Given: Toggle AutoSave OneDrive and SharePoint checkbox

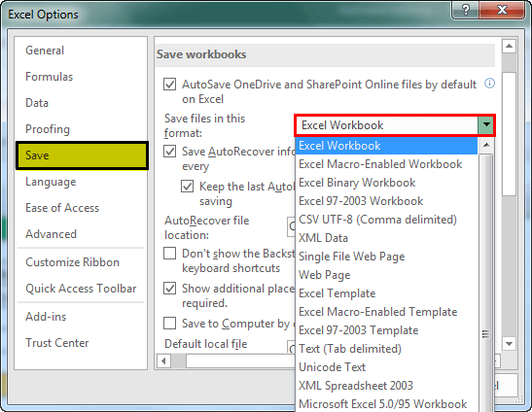Looking at the screenshot, I should pyautogui.click(x=169, y=85).
